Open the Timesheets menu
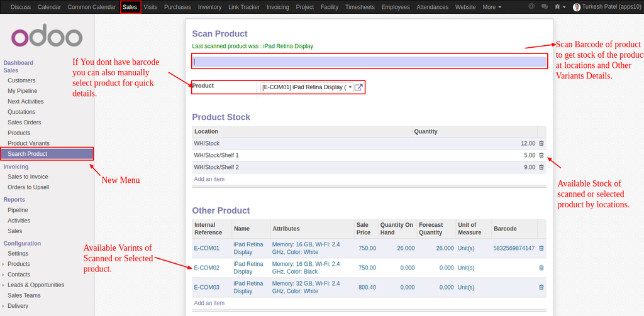644x316 pixels. 360,7
